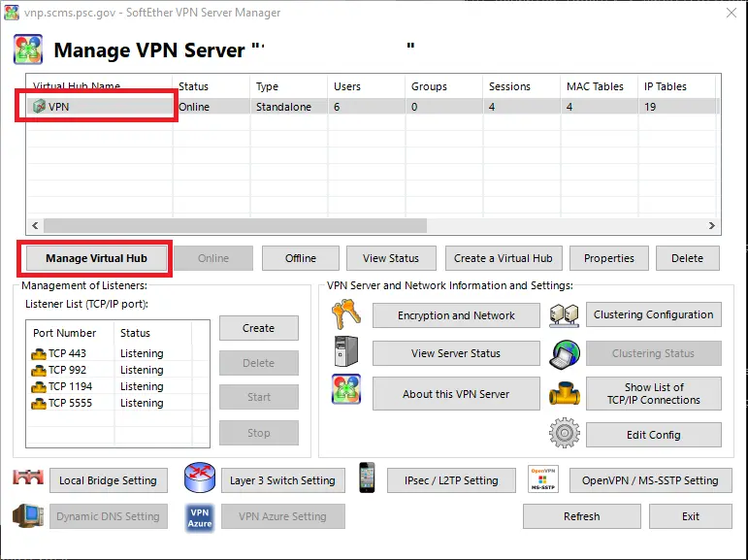Select the TCP 443 listener row text
This screenshot has height=560, width=748.
click(67, 353)
